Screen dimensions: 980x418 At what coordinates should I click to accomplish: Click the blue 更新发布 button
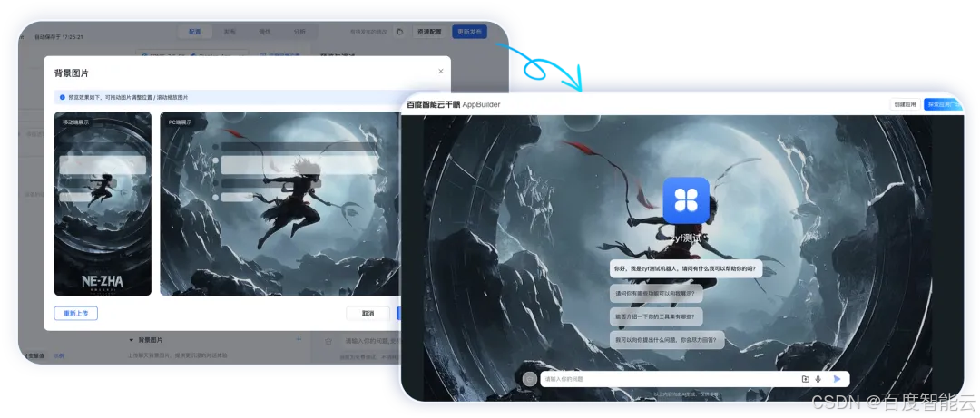[x=469, y=32]
